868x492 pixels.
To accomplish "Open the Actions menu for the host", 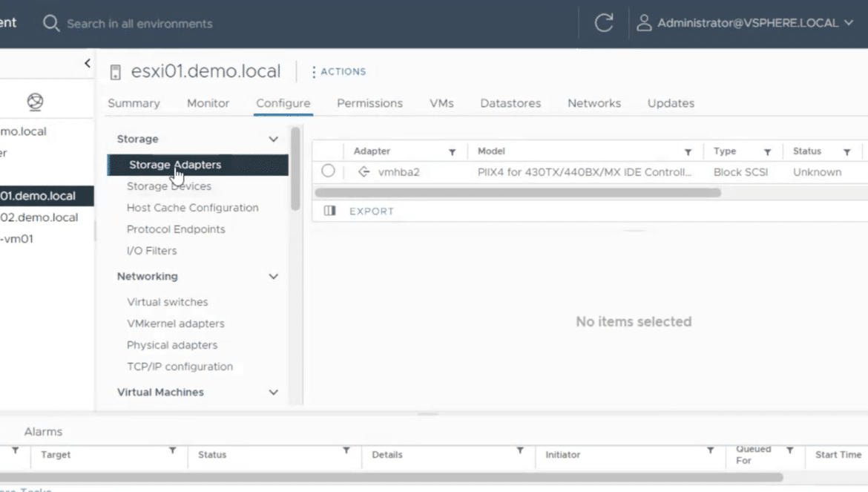I will point(338,72).
